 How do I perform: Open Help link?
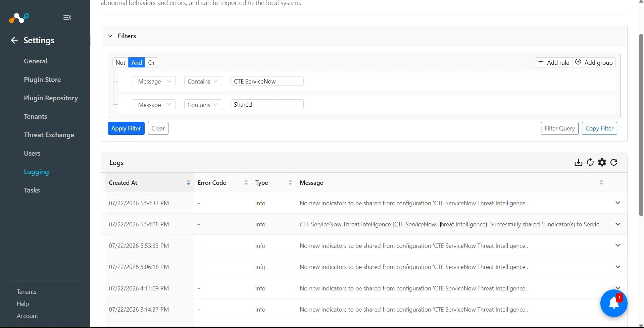tap(23, 304)
